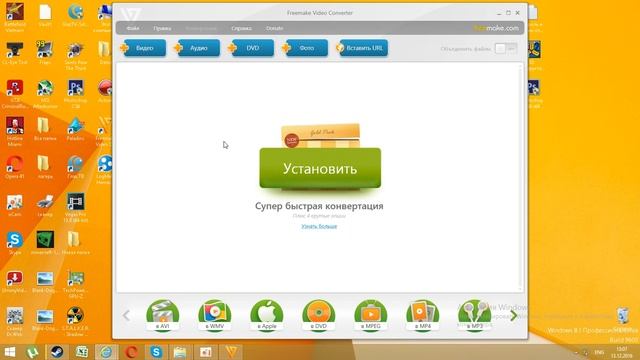Open Opera browser from the taskbar
Screen dimensions: 640x360
(131, 352)
